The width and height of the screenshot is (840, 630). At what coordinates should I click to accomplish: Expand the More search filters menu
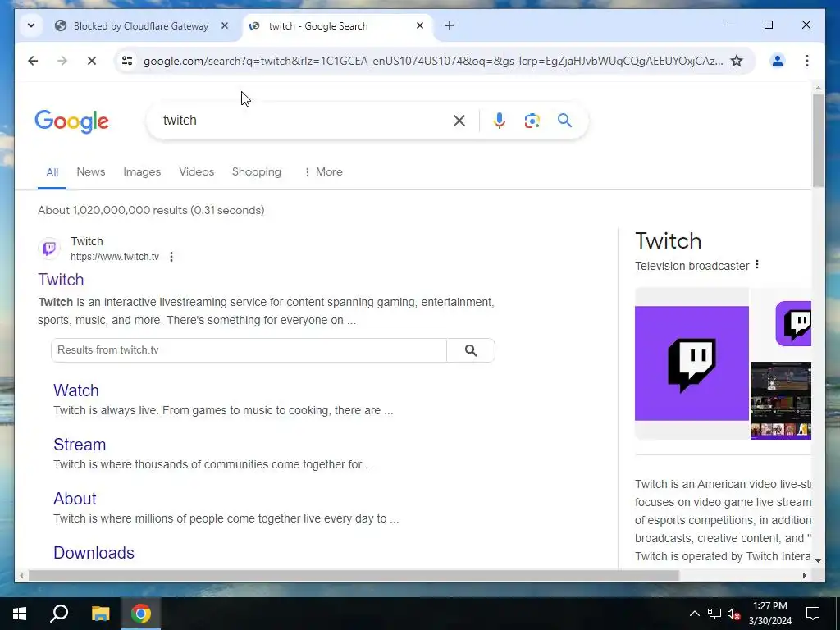coord(323,172)
